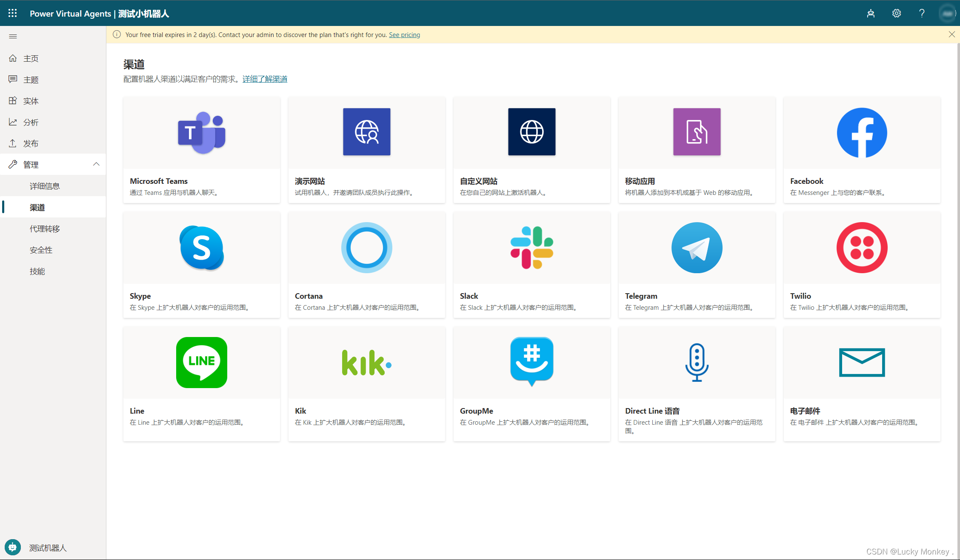
Task: Open the app launcher waffle icon
Action: pos(13,13)
